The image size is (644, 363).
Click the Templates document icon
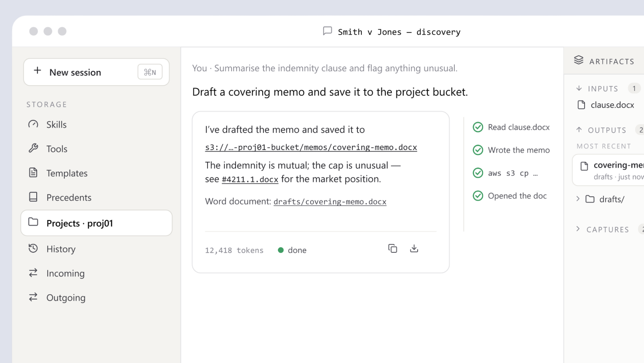[x=33, y=173]
